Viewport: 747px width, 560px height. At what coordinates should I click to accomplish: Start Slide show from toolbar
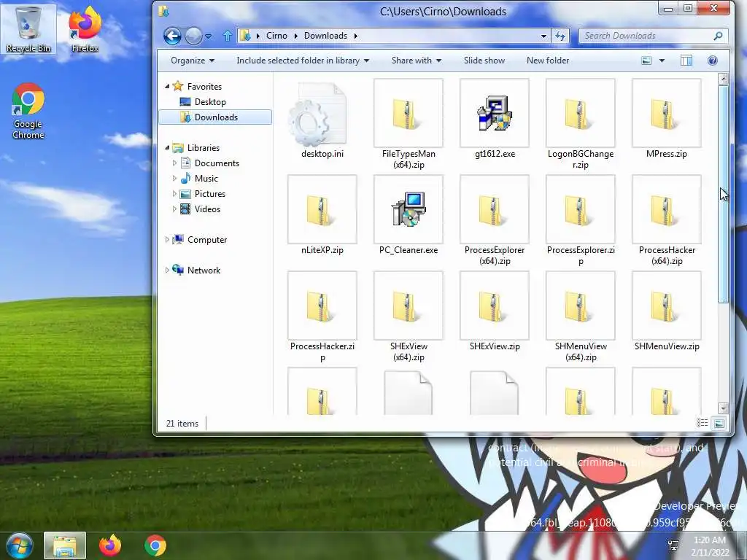[x=484, y=61]
